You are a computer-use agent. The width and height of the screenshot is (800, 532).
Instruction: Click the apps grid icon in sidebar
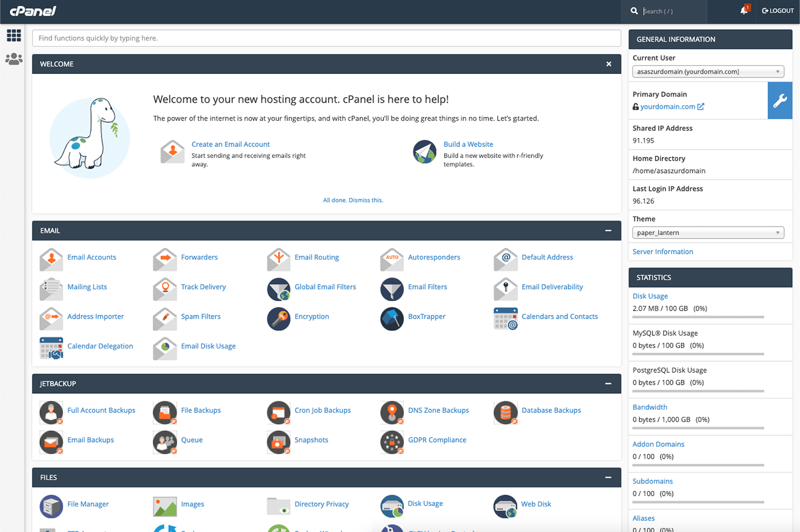[14, 36]
